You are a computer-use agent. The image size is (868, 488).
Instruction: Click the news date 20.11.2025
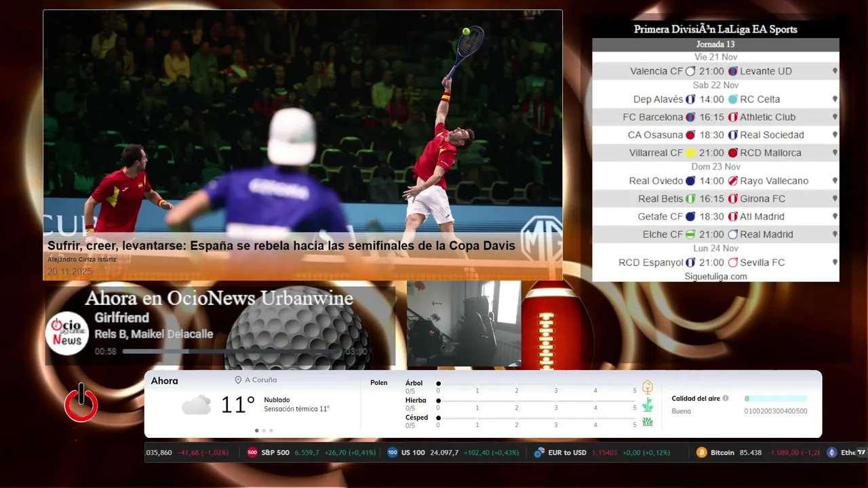point(70,272)
